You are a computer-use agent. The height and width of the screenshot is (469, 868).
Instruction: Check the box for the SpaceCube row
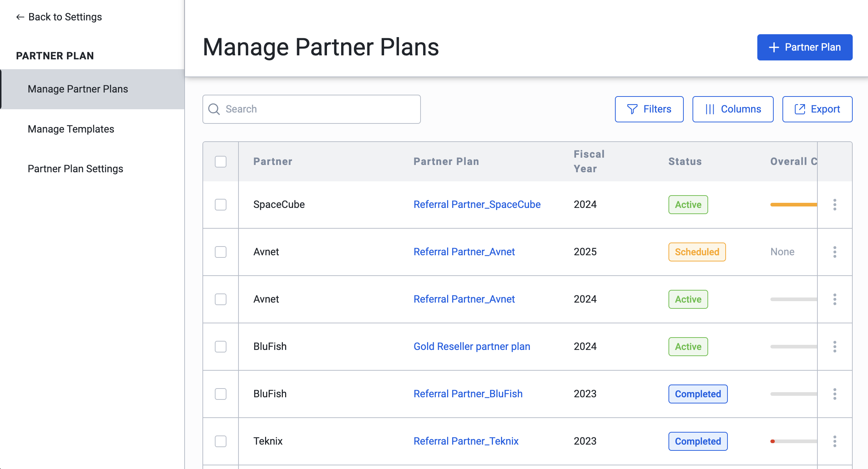(x=221, y=205)
